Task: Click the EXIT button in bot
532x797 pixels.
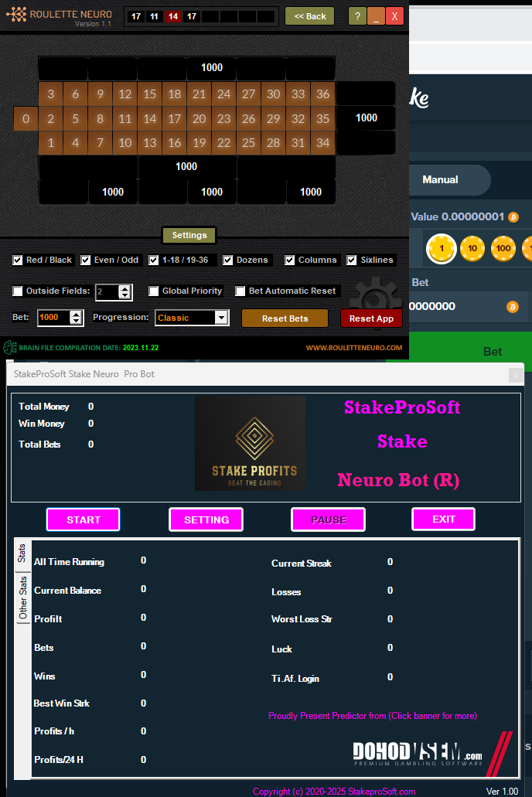Action: pos(444,519)
